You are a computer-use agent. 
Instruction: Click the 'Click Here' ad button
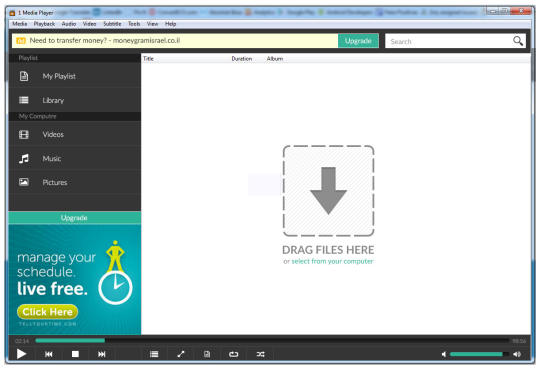pos(48,312)
